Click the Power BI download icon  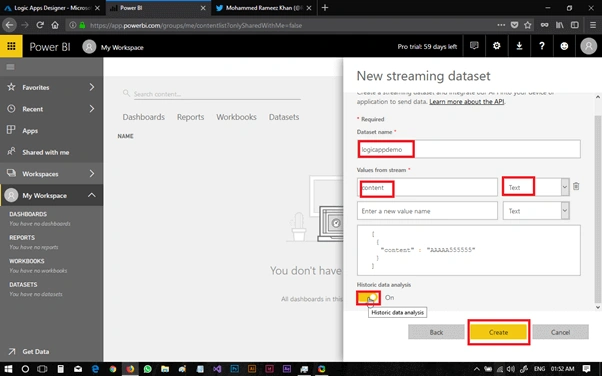point(519,46)
